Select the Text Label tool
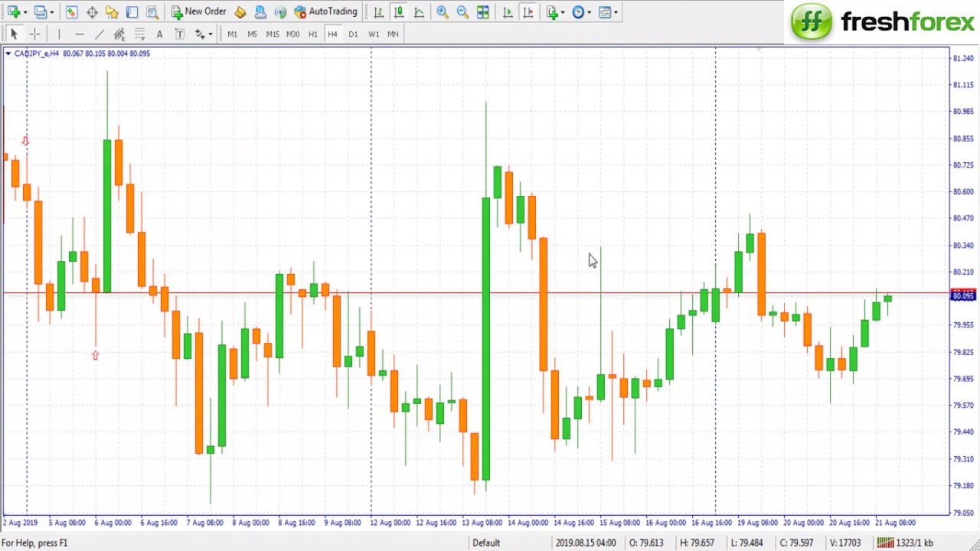980x551 pixels. (180, 34)
